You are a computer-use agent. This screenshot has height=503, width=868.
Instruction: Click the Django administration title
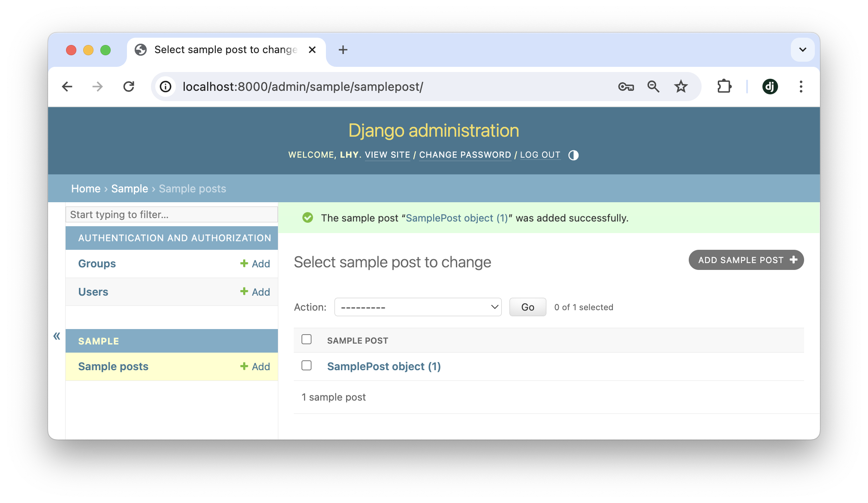tap(434, 130)
